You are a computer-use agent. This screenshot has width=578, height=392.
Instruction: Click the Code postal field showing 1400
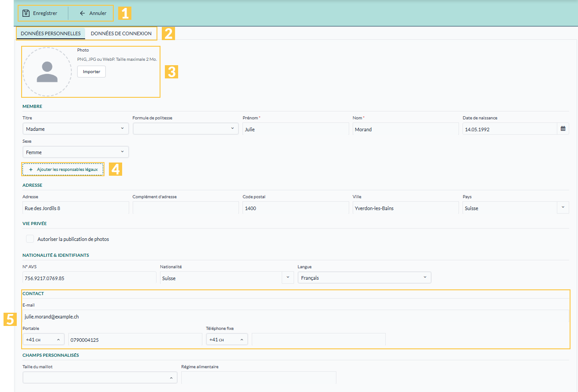click(296, 208)
